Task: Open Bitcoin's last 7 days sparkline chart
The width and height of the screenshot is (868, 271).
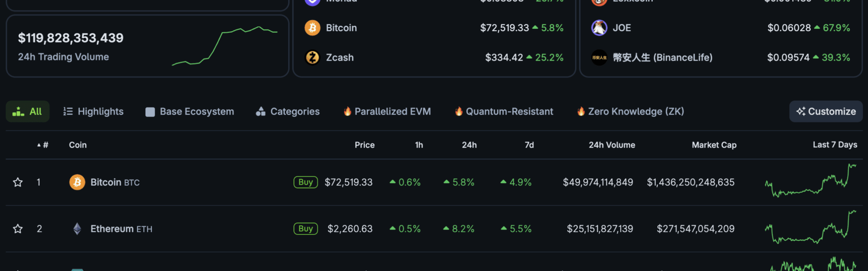Action: [x=810, y=182]
